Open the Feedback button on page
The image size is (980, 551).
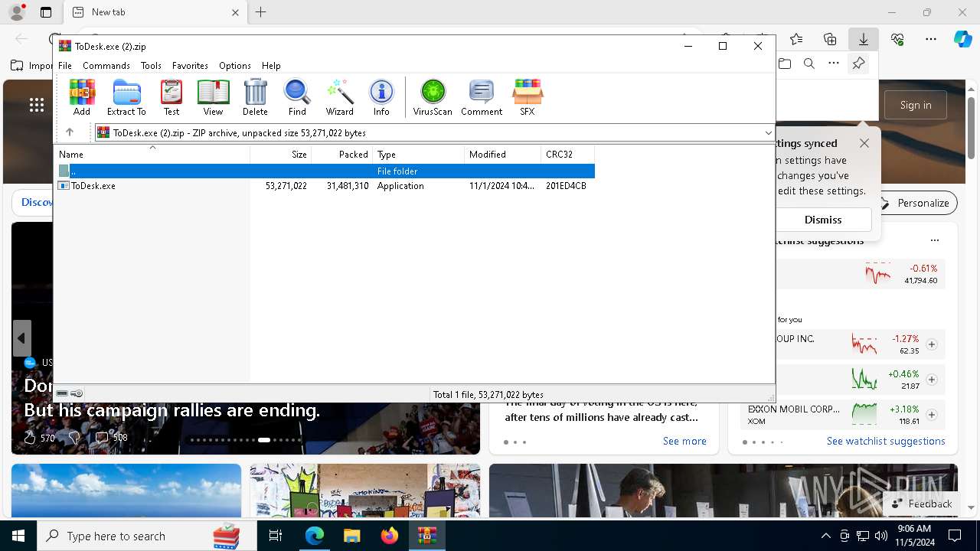point(922,504)
